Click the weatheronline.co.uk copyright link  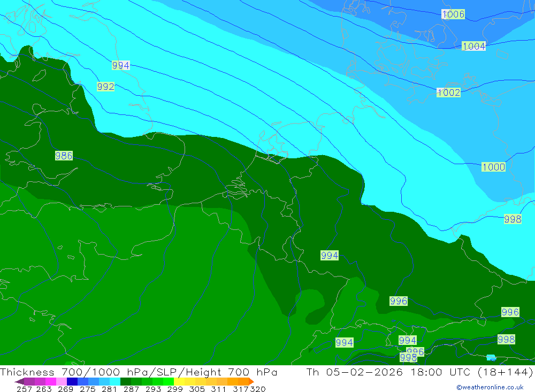tap(490, 387)
